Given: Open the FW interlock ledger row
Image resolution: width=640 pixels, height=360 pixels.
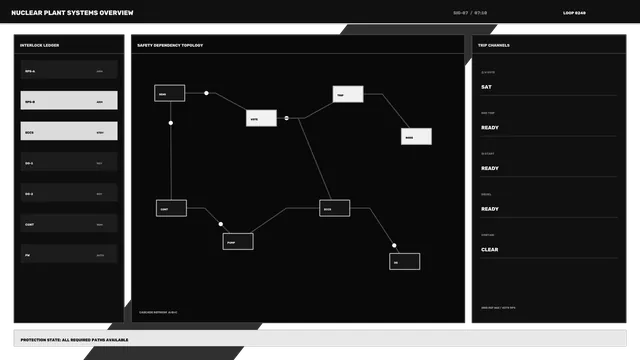Looking at the screenshot, I should coord(69,253).
